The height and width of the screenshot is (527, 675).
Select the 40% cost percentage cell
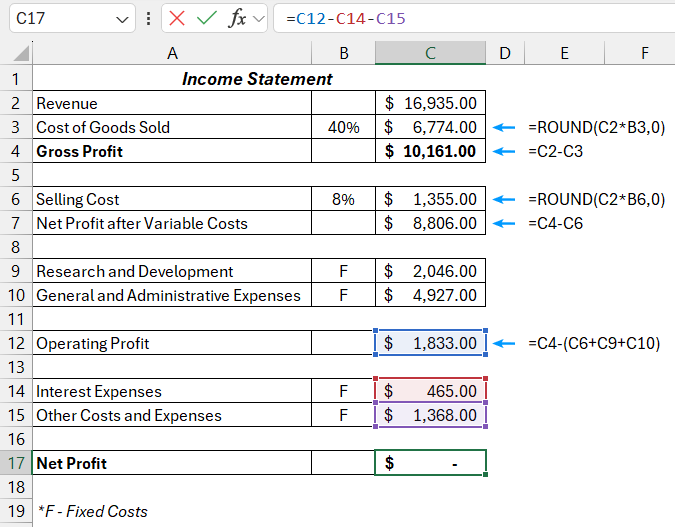click(x=343, y=127)
